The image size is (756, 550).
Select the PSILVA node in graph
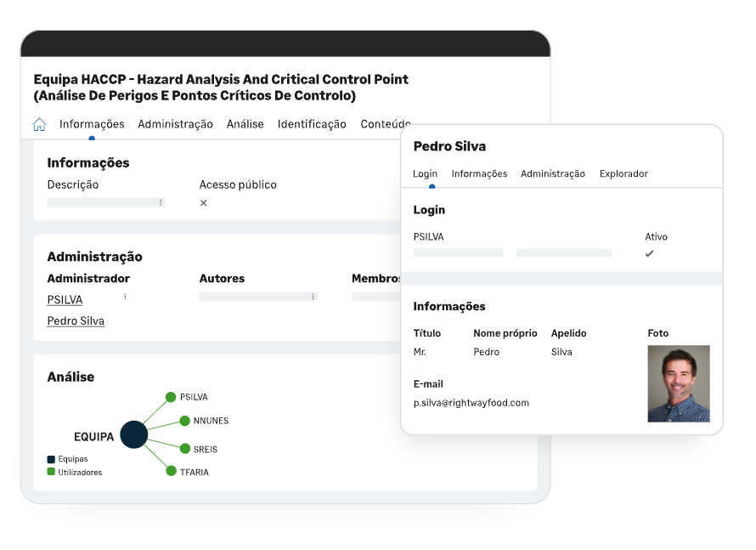pyautogui.click(x=171, y=397)
